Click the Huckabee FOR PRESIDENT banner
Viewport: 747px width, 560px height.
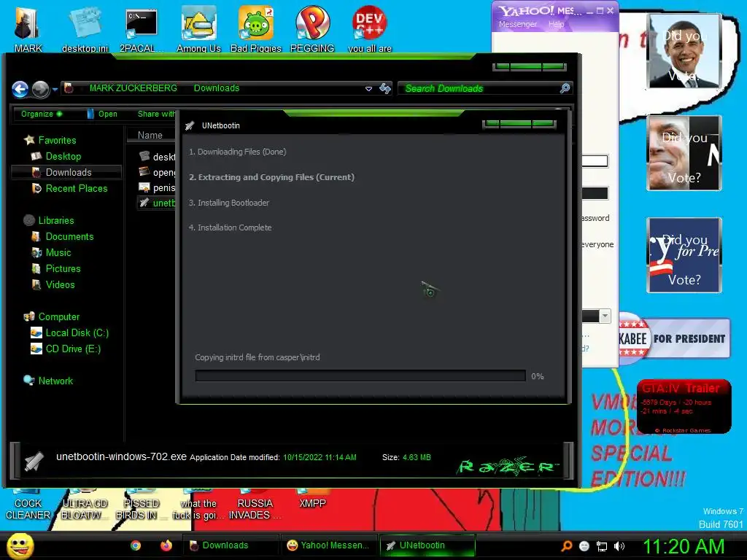(674, 338)
